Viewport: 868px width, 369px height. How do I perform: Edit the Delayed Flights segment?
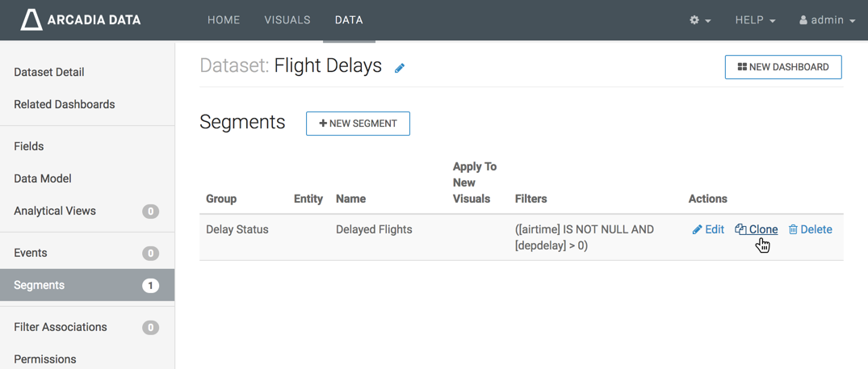coord(708,229)
